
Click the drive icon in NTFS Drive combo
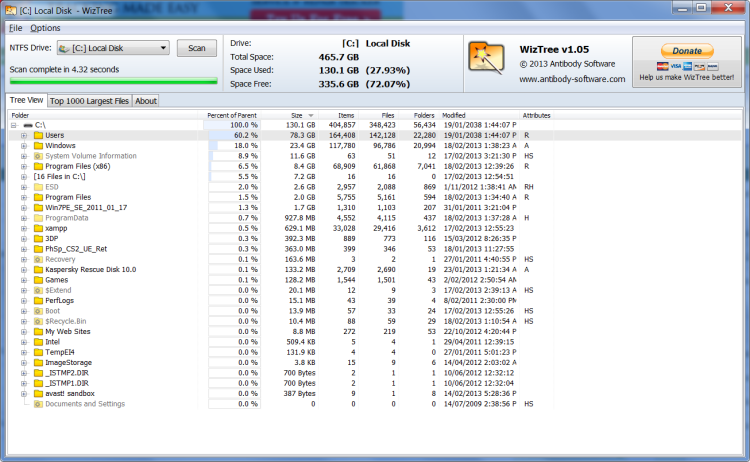pyautogui.click(x=64, y=48)
